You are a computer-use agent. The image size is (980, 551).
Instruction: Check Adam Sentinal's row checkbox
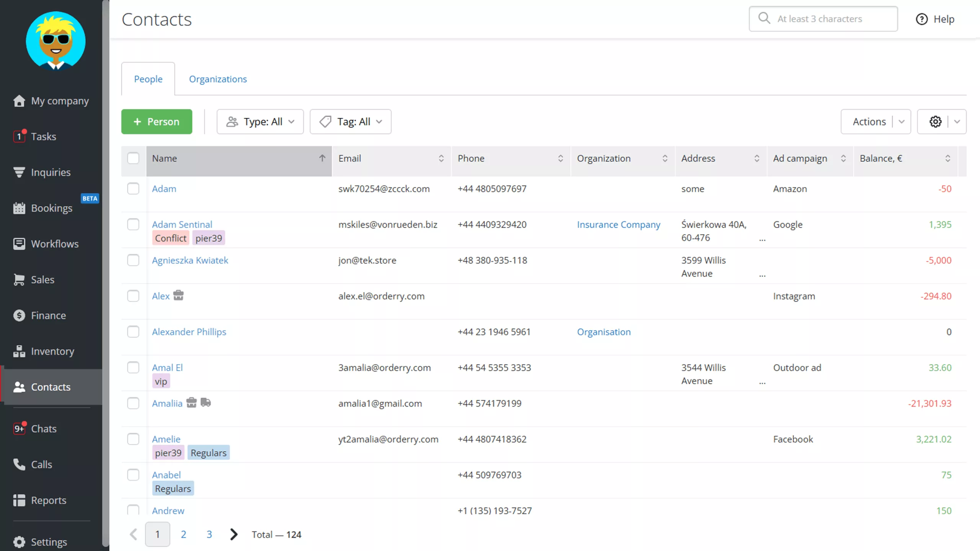[133, 225]
